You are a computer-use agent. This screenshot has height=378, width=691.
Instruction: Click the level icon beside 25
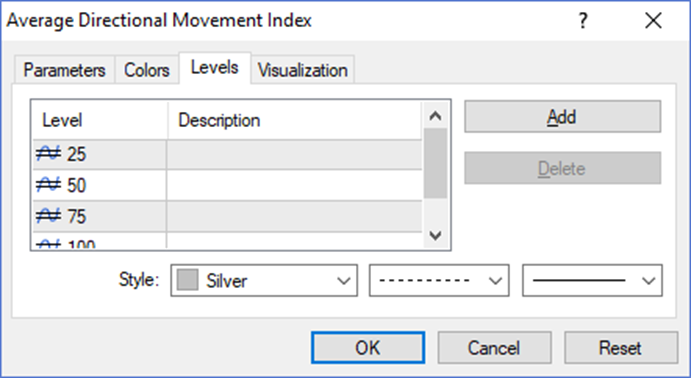click(x=48, y=154)
